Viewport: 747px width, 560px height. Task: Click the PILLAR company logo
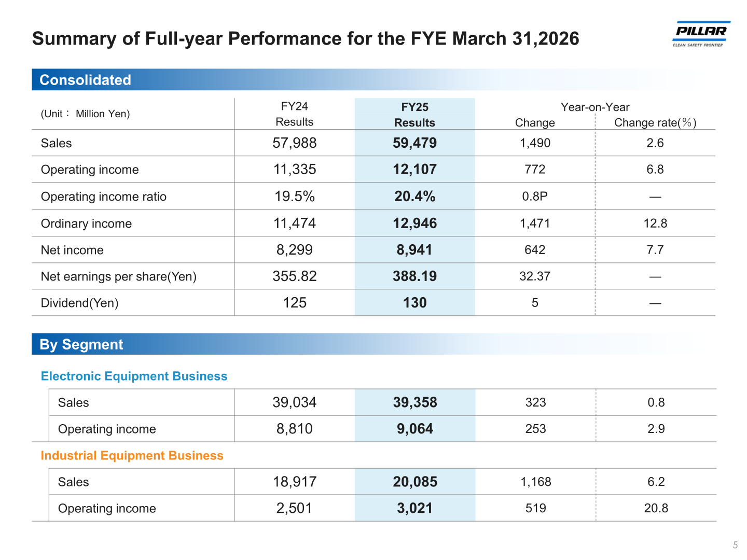[x=701, y=34]
